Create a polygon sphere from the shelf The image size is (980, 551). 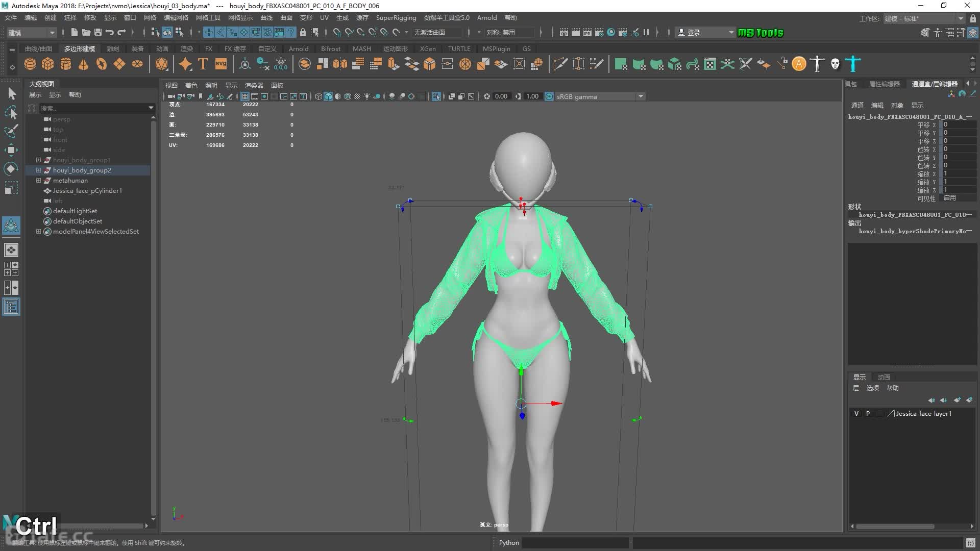[x=30, y=64]
